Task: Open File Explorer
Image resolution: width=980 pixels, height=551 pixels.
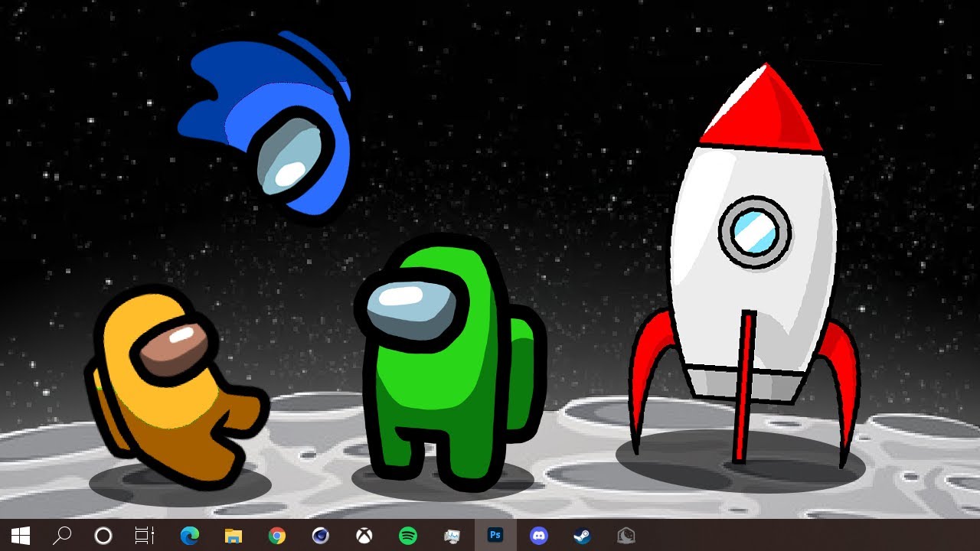Action: 233,536
